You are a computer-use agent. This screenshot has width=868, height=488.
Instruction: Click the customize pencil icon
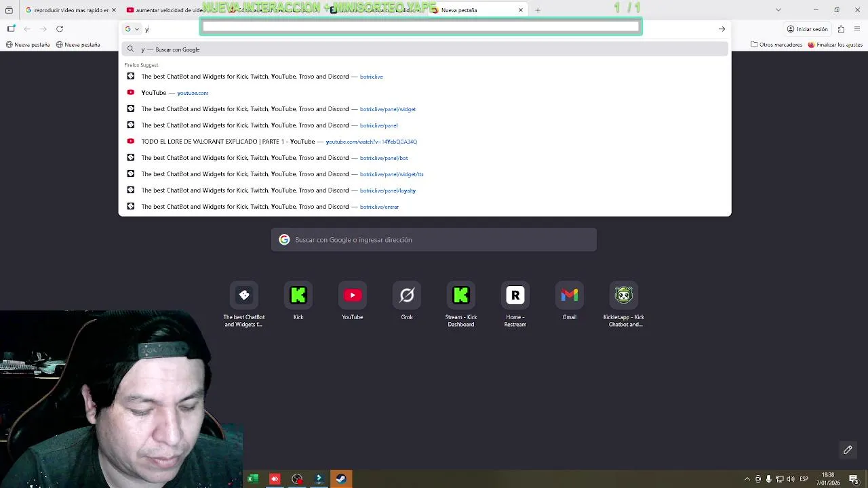(848, 450)
